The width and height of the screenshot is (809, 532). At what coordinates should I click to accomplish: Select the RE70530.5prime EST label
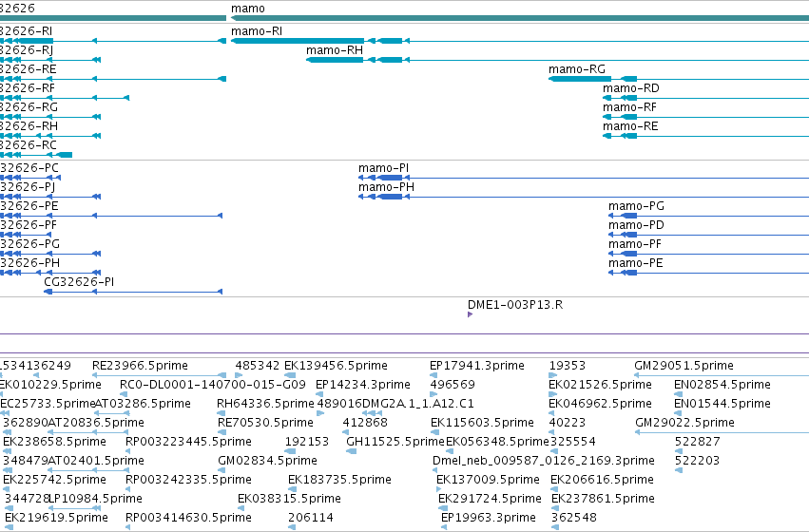266,423
